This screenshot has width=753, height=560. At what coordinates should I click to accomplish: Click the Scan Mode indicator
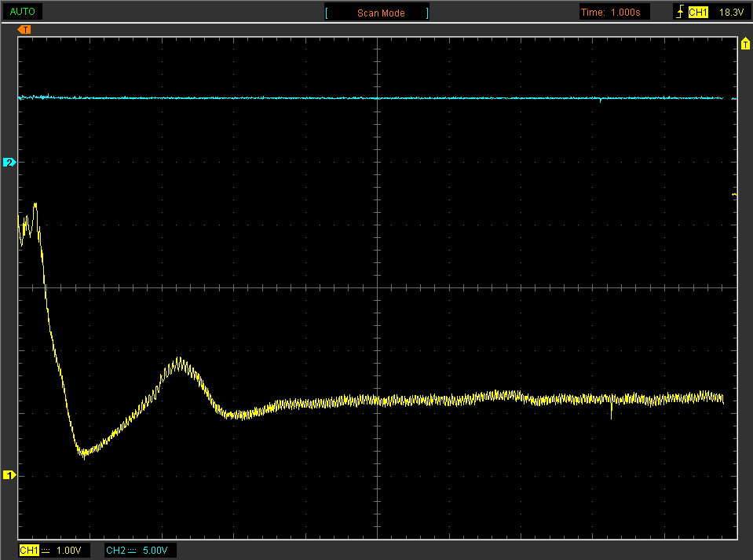tap(377, 13)
